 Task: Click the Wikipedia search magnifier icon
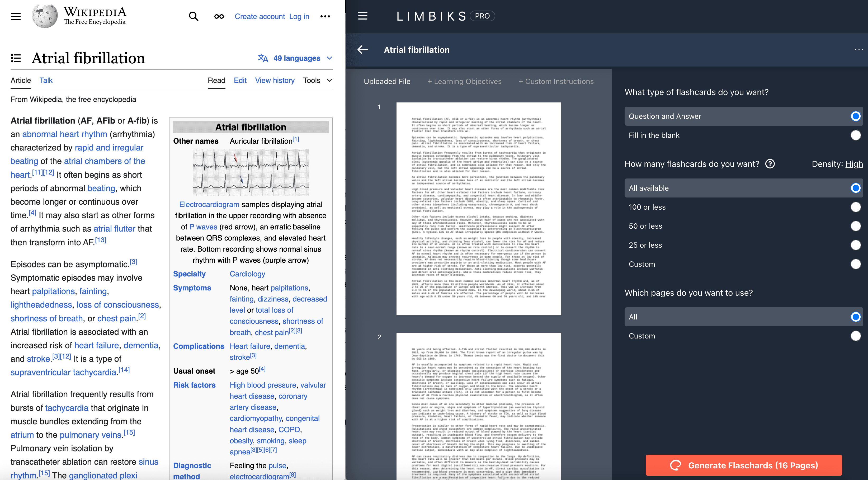pyautogui.click(x=194, y=16)
